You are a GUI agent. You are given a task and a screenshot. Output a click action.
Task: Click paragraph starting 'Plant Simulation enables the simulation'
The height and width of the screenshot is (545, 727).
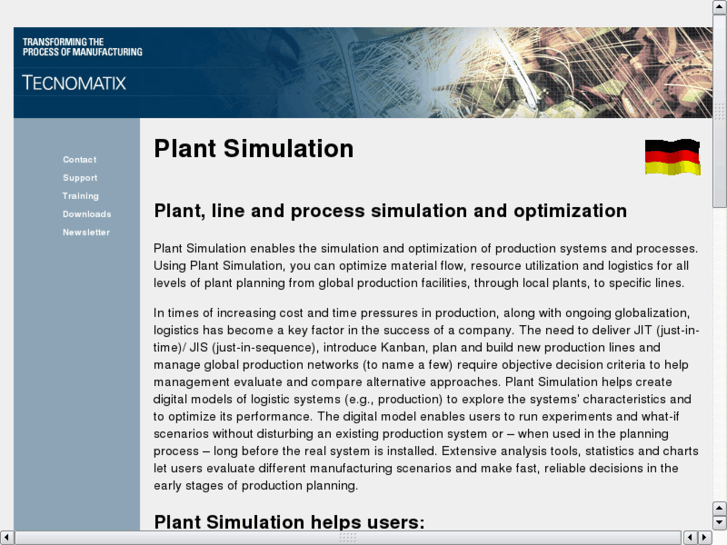[x=426, y=265]
